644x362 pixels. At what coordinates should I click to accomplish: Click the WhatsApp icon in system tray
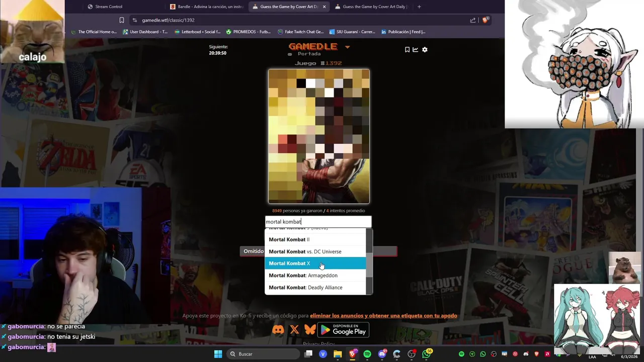[483, 354]
